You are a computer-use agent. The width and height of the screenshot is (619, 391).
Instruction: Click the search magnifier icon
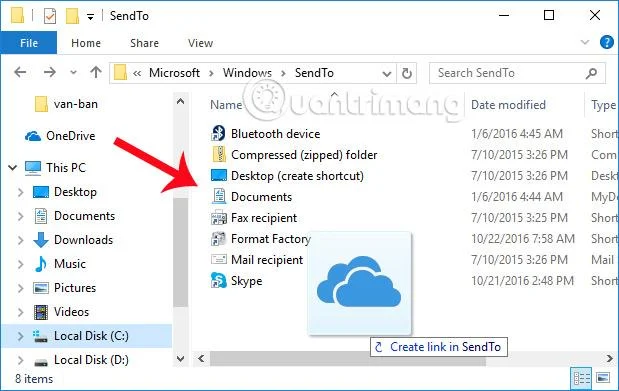point(591,73)
